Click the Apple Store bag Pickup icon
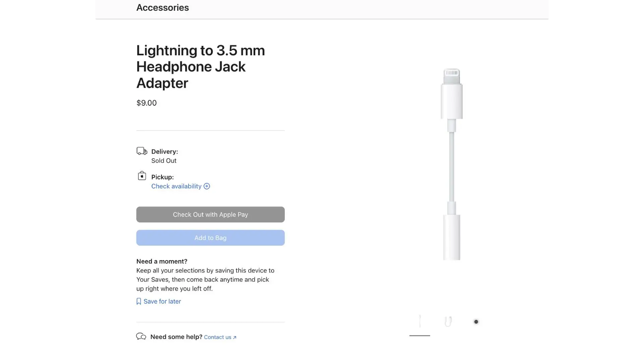Screen dimensions: 644x362 click(141, 176)
